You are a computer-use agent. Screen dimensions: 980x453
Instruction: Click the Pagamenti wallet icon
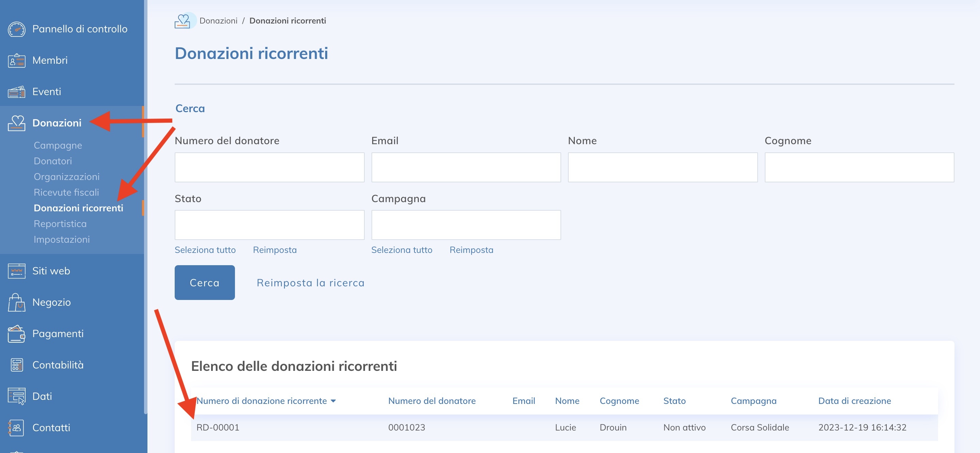coord(16,334)
